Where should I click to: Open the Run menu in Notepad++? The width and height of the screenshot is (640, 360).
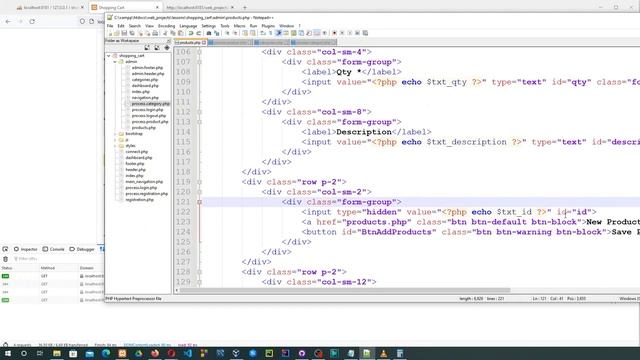253,26
